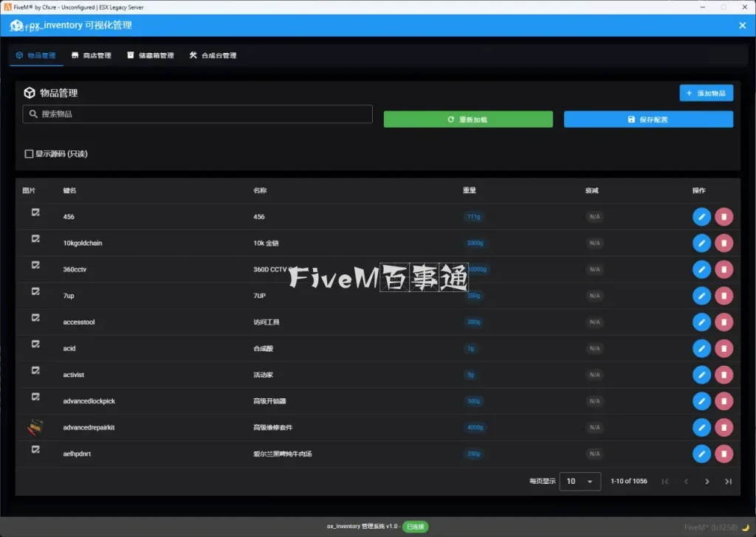Delete the acid item

724,348
